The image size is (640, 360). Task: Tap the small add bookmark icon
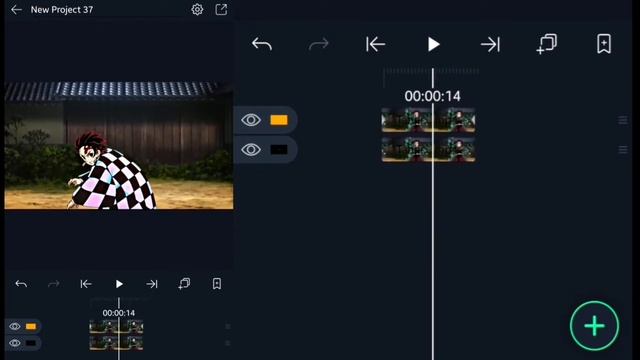point(217,284)
